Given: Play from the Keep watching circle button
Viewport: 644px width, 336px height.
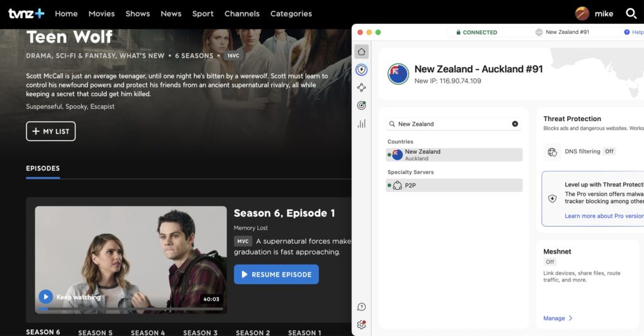Looking at the screenshot, I should pos(45,296).
